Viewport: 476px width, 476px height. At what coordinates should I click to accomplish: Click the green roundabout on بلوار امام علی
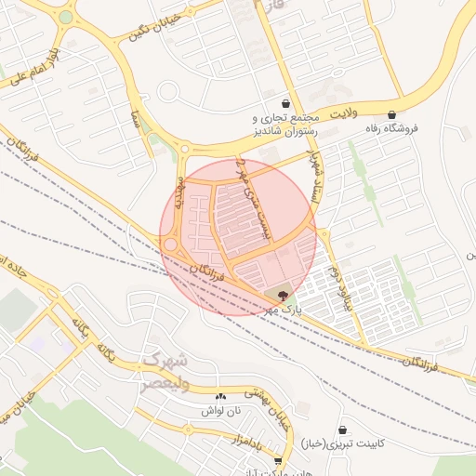tap(65, 18)
